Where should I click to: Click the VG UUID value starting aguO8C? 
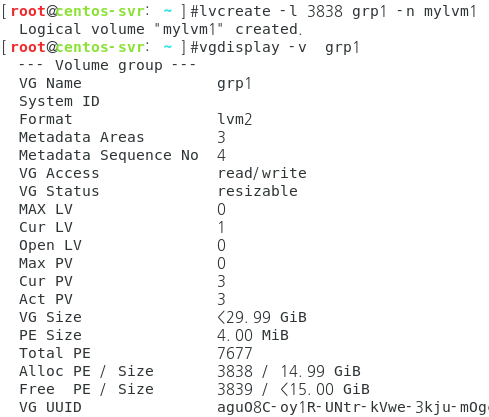353,408
